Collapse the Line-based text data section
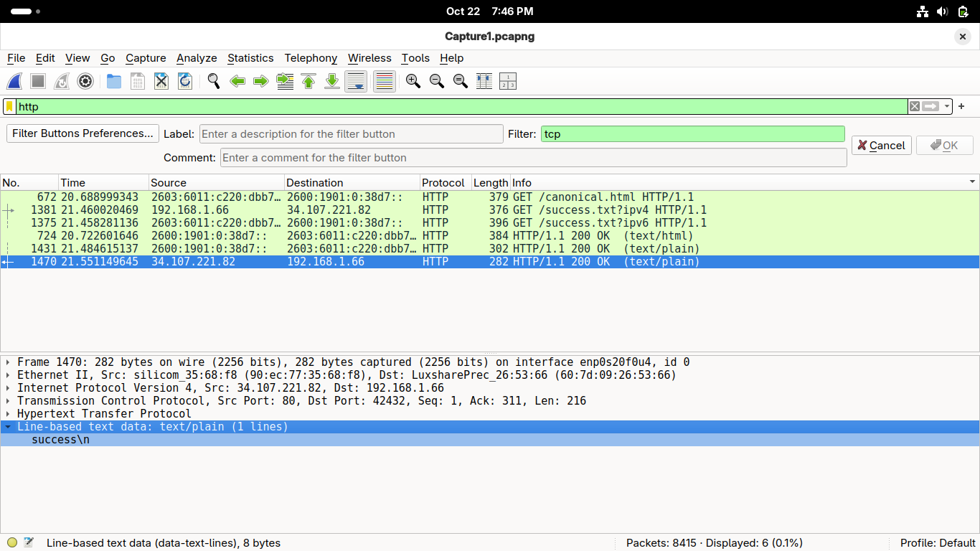Viewport: 980px width, 551px height. pyautogui.click(x=8, y=427)
